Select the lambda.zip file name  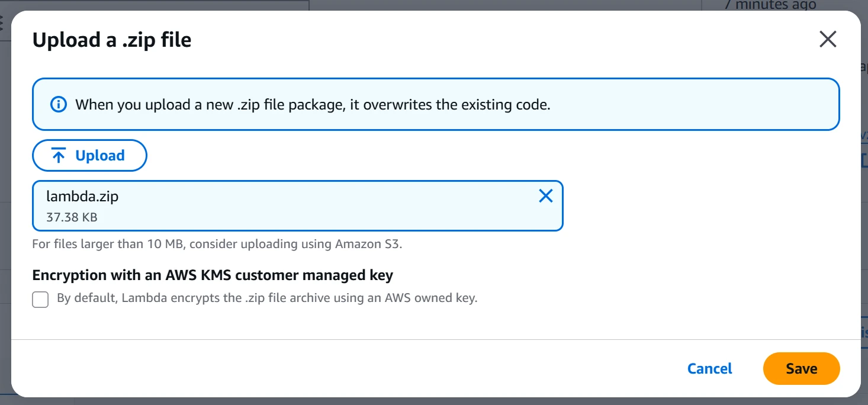[82, 197]
